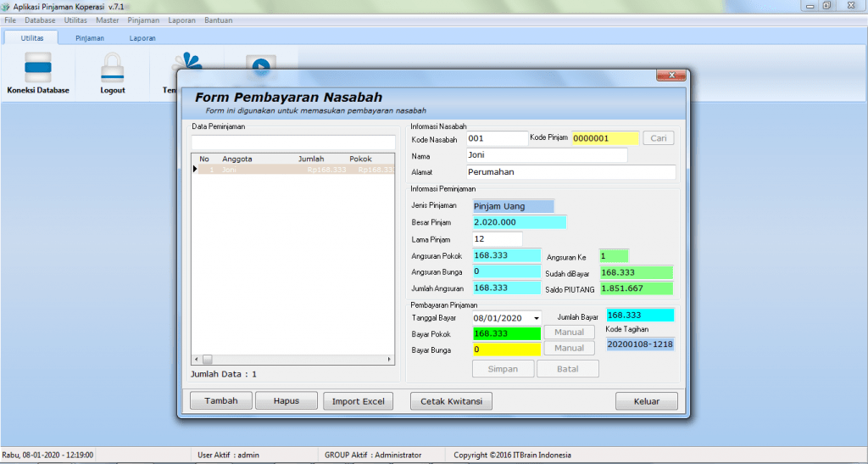This screenshot has height=464, width=868.
Task: Expand the Tanggal Bayar date dropdown
Action: tap(536, 318)
